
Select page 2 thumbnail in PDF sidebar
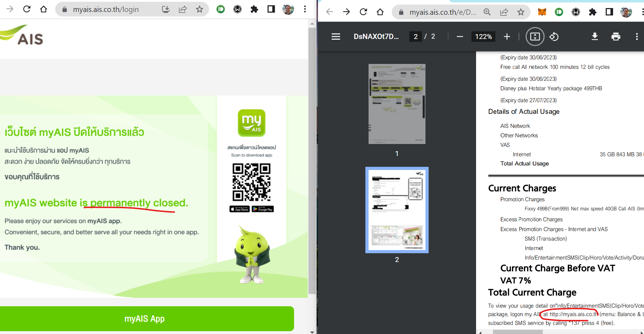(x=397, y=210)
